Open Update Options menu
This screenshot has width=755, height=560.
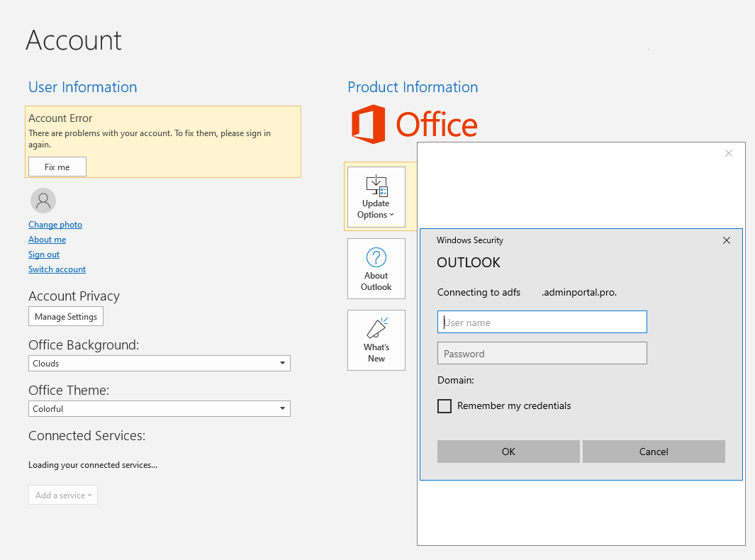tap(376, 197)
